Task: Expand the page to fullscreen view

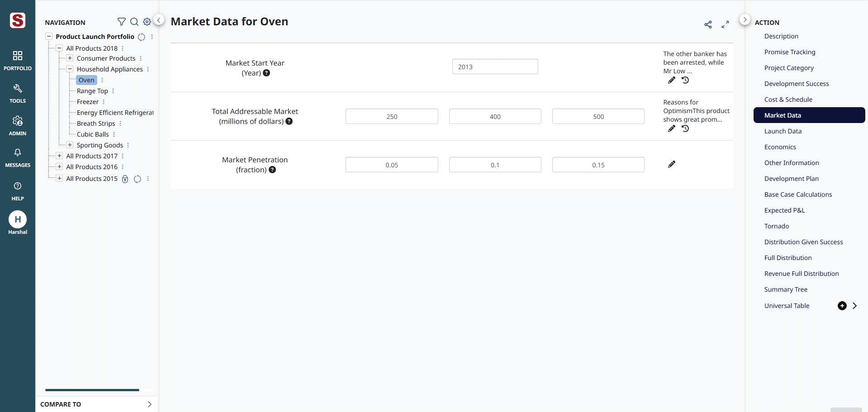Action: (725, 25)
